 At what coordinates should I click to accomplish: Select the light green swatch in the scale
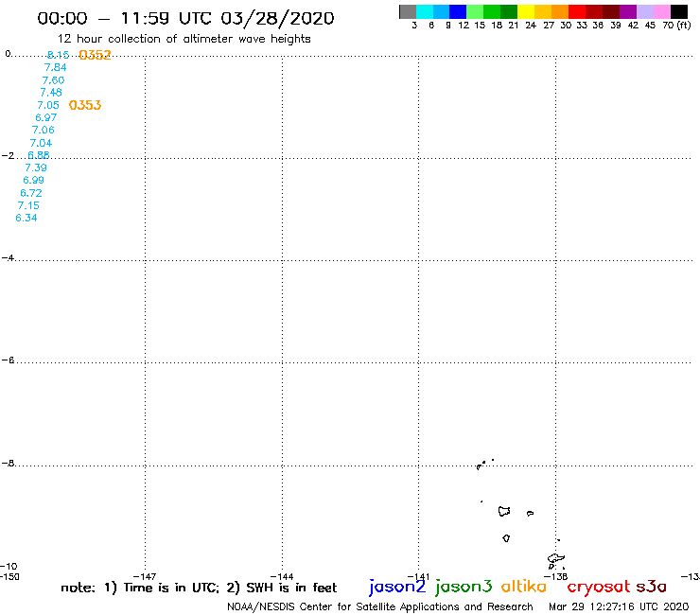(x=476, y=11)
